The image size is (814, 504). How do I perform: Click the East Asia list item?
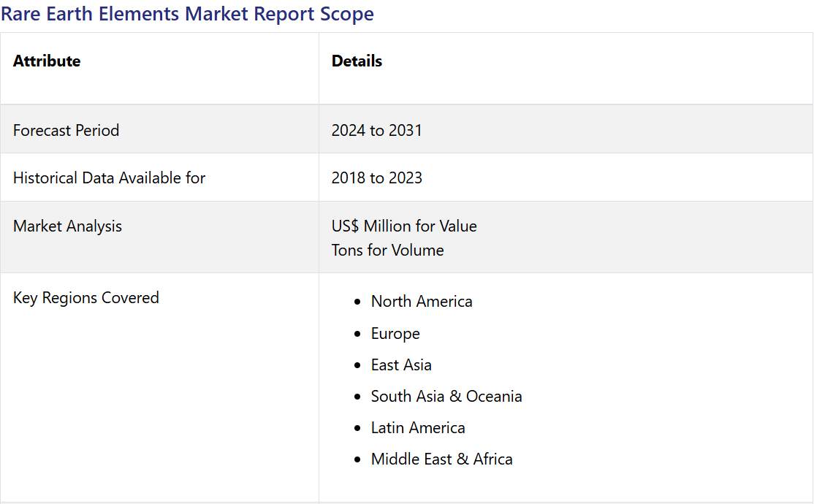[401, 365]
